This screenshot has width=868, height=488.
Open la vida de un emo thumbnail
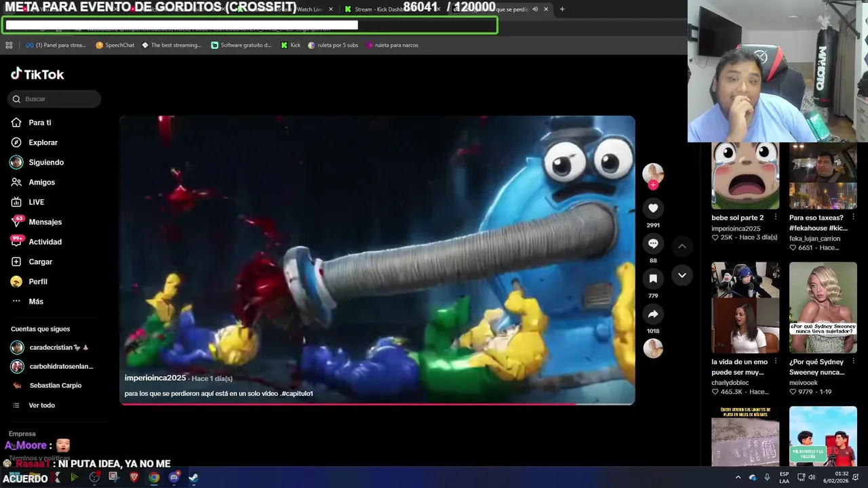745,308
